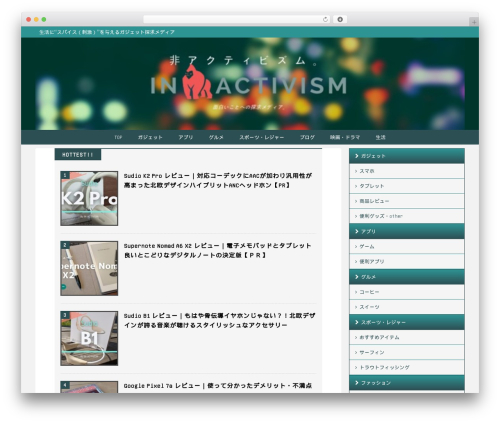Open the Supernote Nomad A6 X2 レビュー link
500x423 pixels.
[217, 250]
